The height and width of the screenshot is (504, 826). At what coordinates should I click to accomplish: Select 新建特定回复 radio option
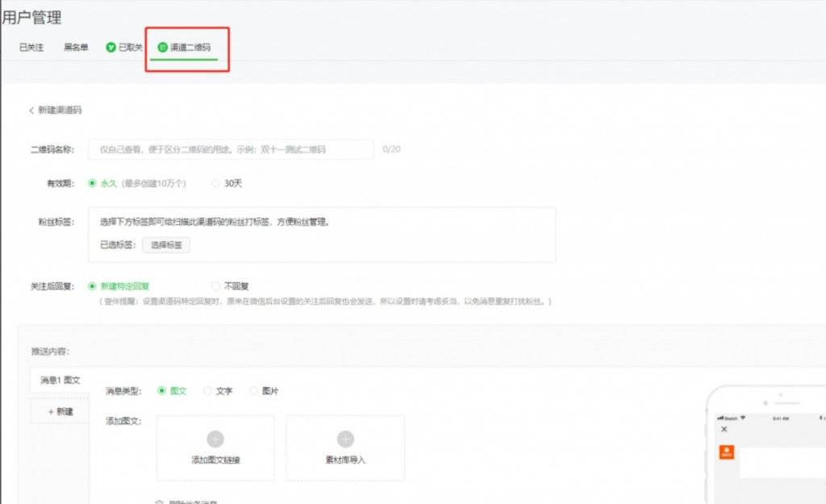(x=92, y=286)
